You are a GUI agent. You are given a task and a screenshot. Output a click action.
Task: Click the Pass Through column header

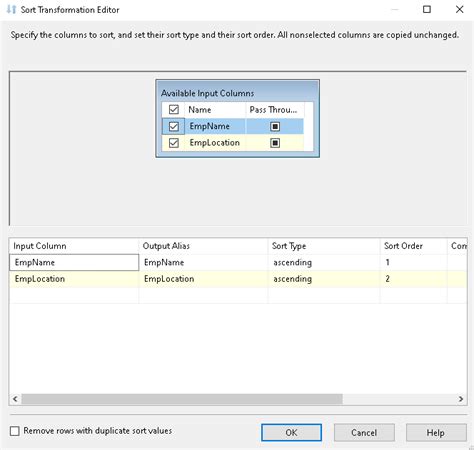(x=275, y=110)
